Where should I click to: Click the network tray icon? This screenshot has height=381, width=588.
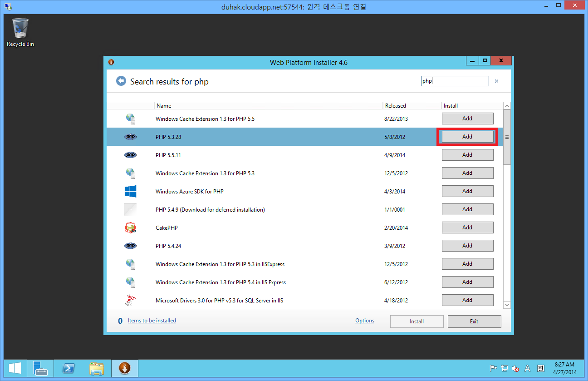[505, 368]
